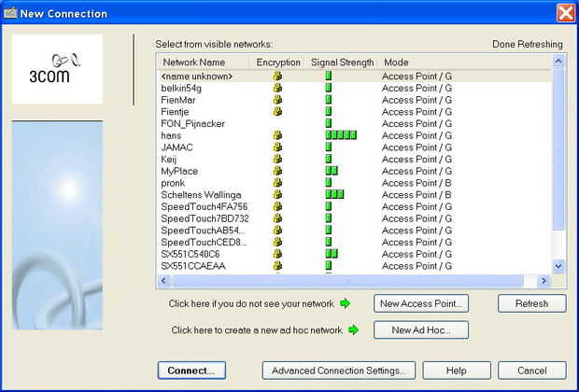
Task: Click lock icon for SX551CCAEAA
Action: tap(277, 265)
